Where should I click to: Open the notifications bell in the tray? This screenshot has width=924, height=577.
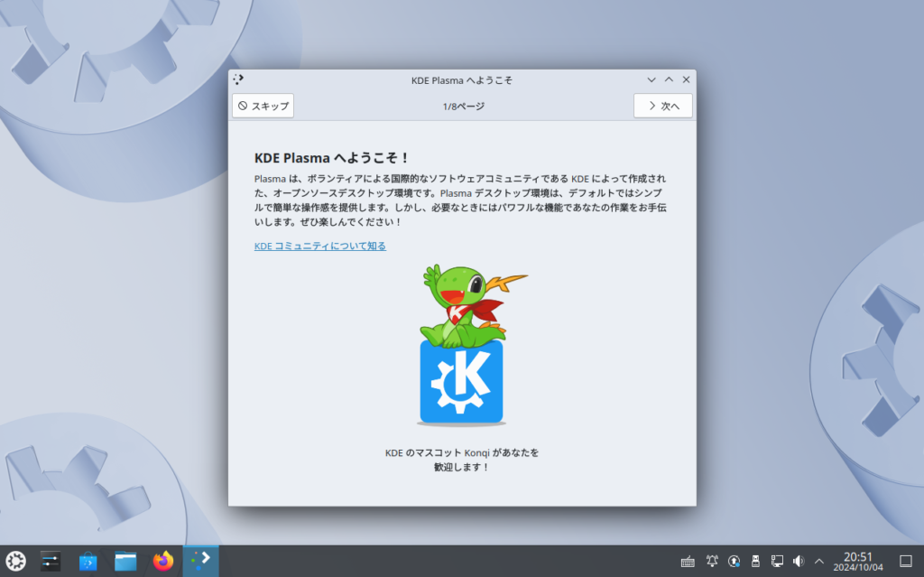712,561
